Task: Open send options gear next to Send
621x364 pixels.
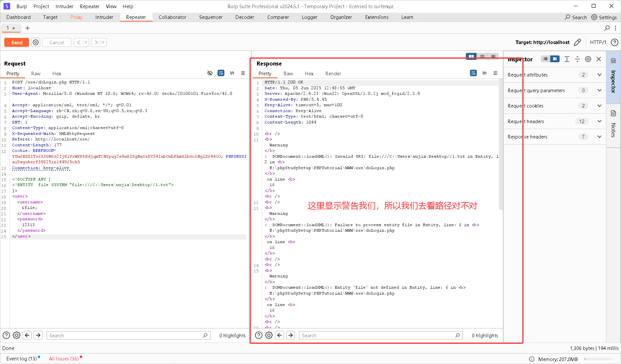Action: pyautogui.click(x=36, y=42)
